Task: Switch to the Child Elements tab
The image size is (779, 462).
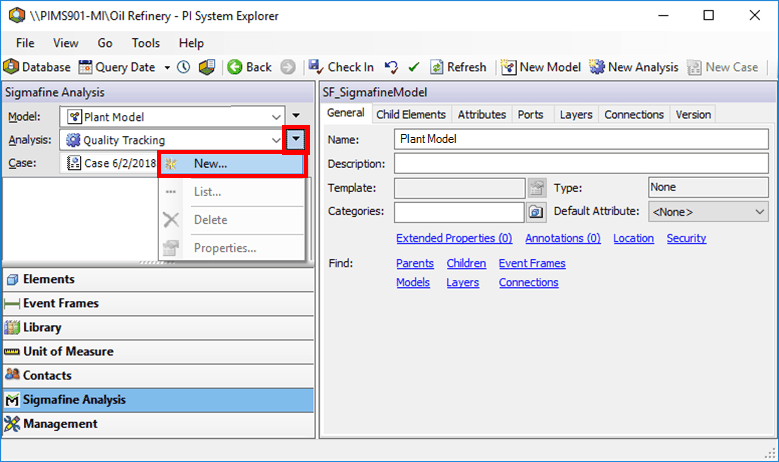Action: click(411, 115)
